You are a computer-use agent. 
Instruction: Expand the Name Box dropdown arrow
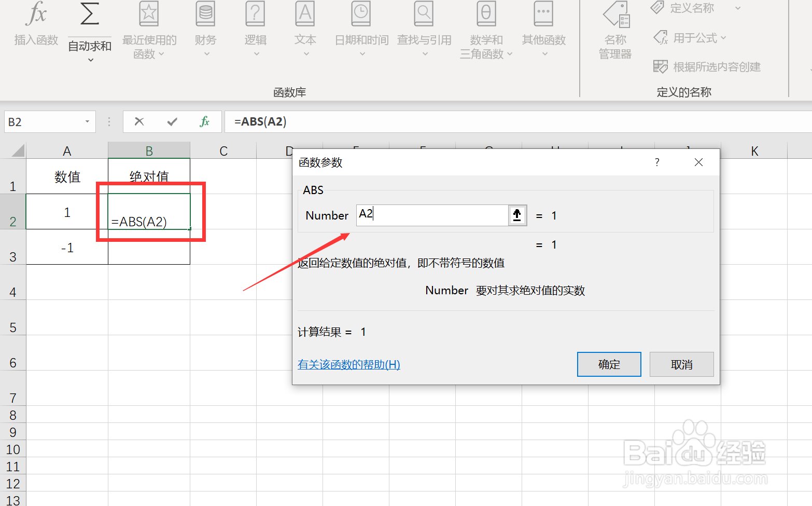click(87, 122)
